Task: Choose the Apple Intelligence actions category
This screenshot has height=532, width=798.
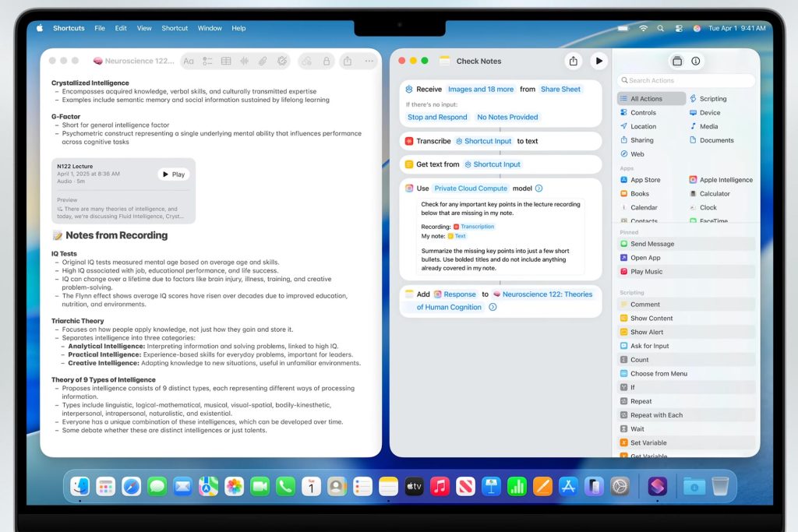Action: click(x=725, y=180)
